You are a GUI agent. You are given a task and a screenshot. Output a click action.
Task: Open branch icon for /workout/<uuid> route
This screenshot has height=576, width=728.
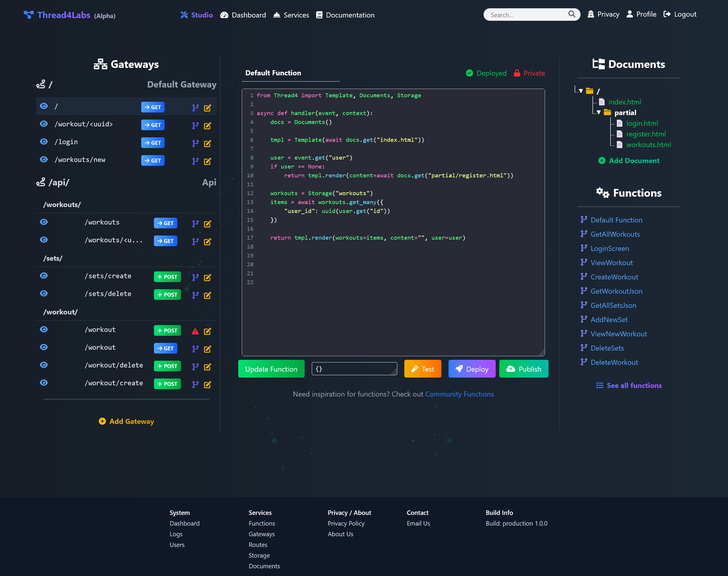195,126
